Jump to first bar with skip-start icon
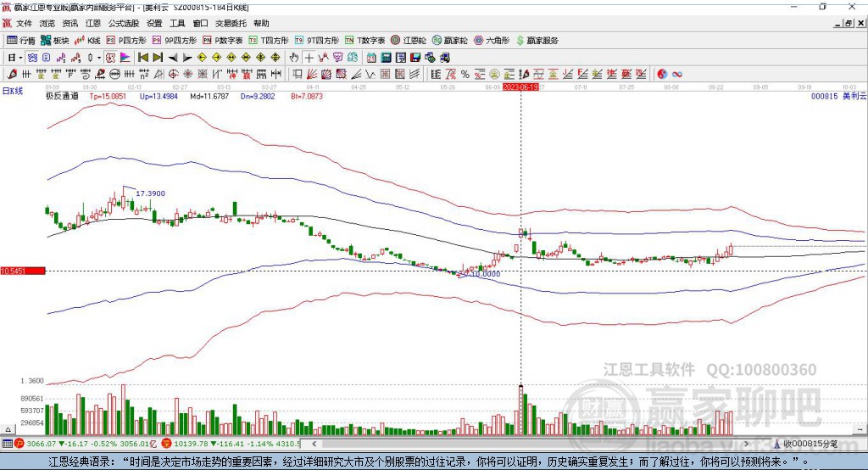Viewport: 868px width, 470px height. tap(143, 58)
